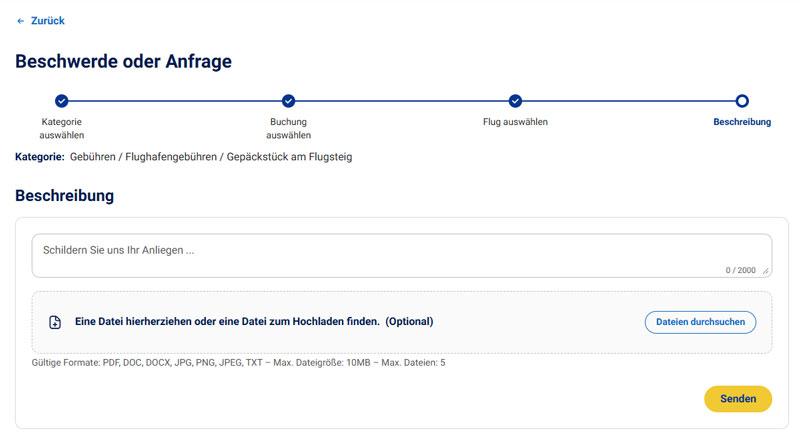
Task: Select the completed 'Buchung auswählen' step checkmark
Action: click(288, 101)
